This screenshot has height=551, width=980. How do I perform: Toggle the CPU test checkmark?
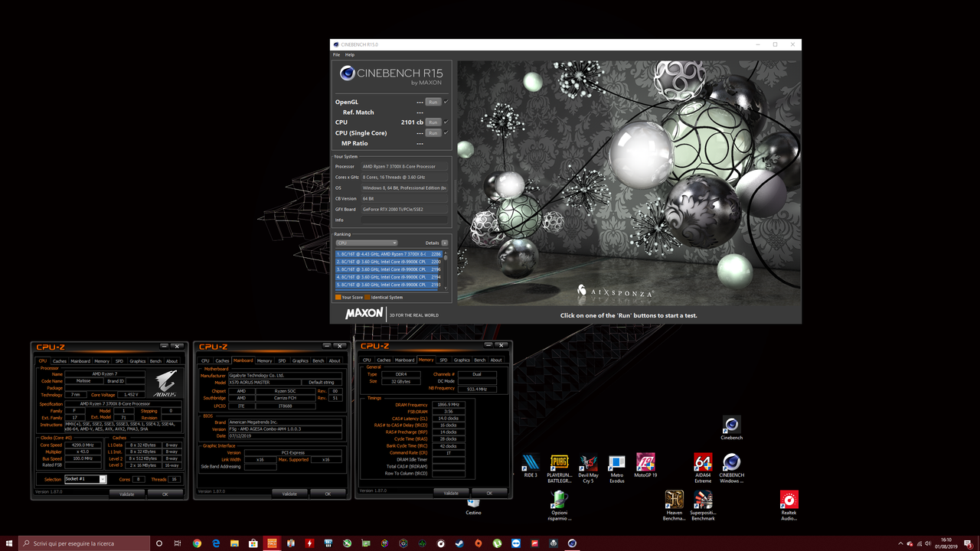pyautogui.click(x=446, y=122)
